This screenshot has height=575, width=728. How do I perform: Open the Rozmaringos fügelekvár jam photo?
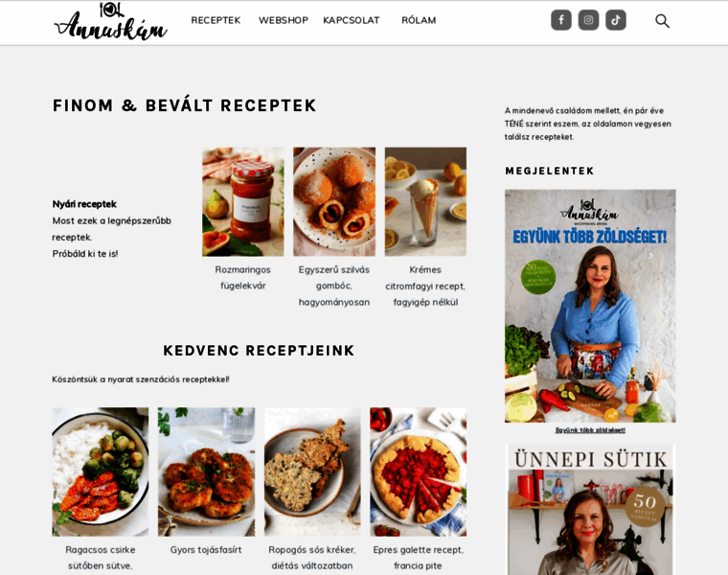click(x=242, y=201)
